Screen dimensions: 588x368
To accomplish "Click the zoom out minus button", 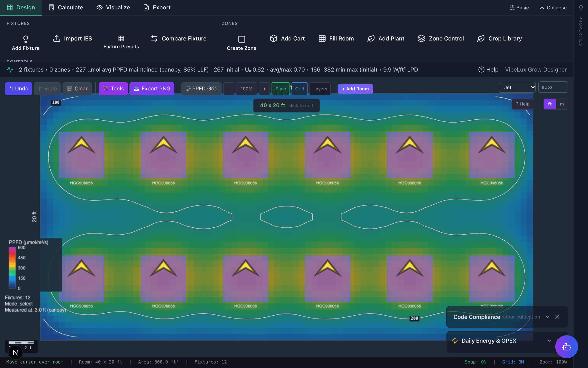I will click(229, 89).
